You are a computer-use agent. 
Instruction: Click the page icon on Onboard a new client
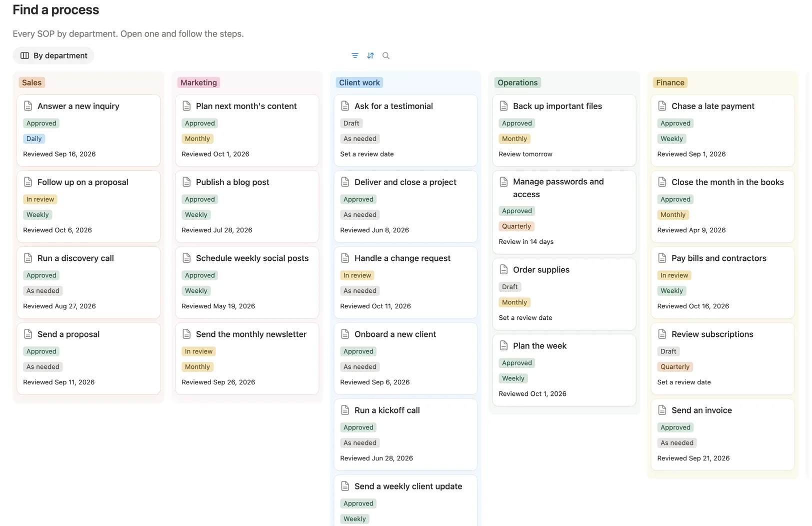tap(345, 334)
